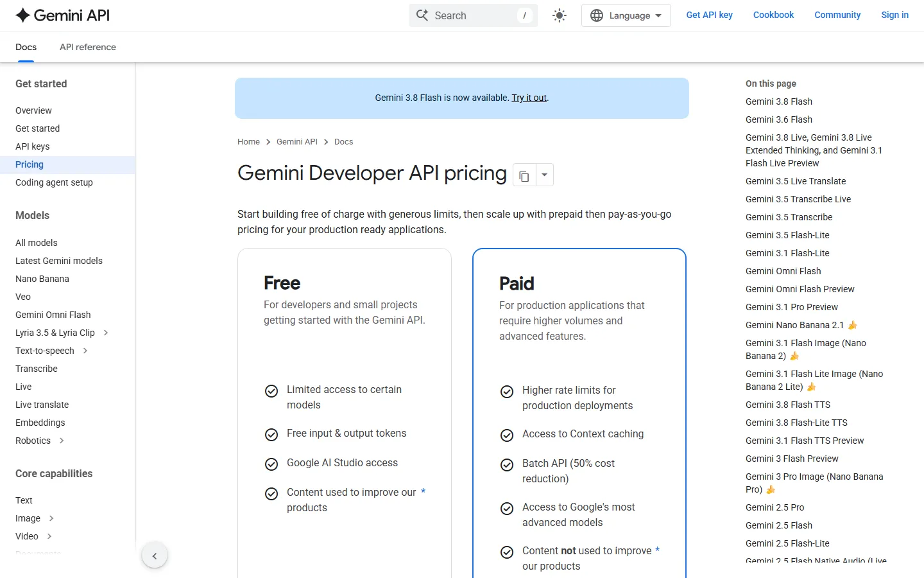Jump to Gemini 3.8 Flash TTS section
Screen dimensions: 924x578
(x=788, y=405)
